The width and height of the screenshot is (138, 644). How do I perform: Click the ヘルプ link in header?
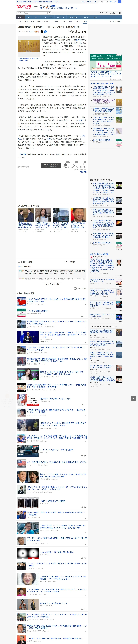click(94, 2)
